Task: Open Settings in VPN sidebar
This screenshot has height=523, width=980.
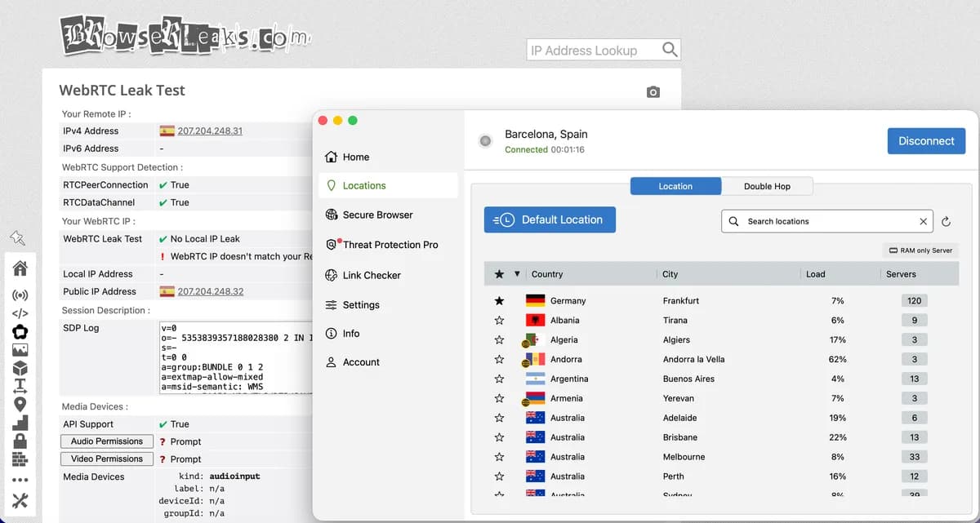Action: coord(389,304)
